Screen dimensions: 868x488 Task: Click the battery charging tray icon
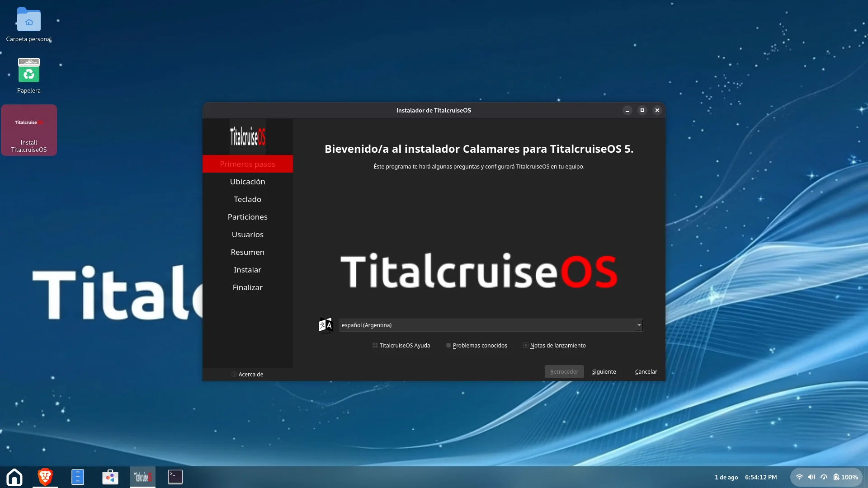836,477
